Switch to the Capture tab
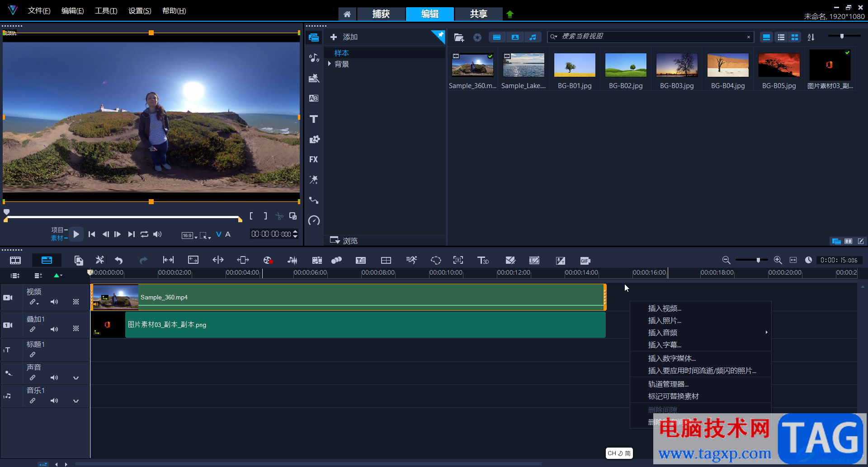 click(x=381, y=14)
